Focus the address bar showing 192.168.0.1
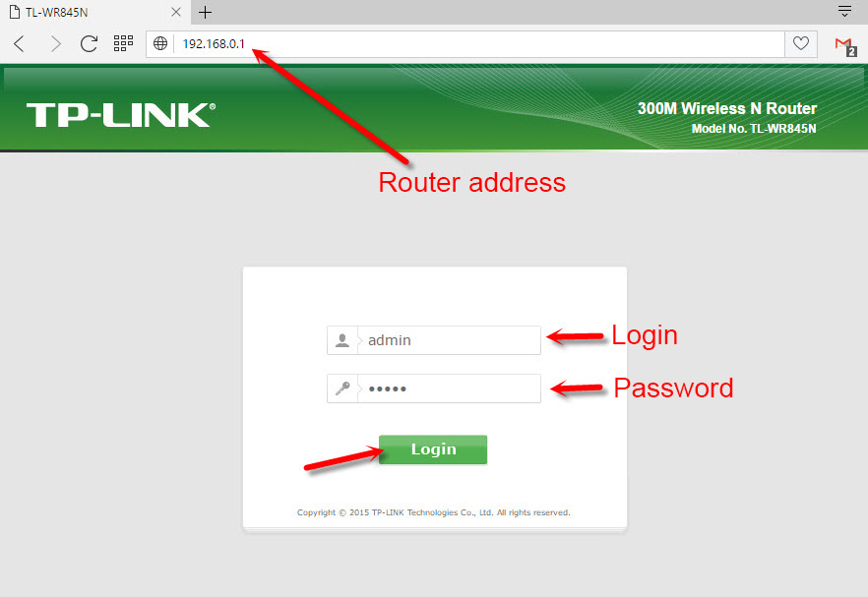 [x=479, y=43]
